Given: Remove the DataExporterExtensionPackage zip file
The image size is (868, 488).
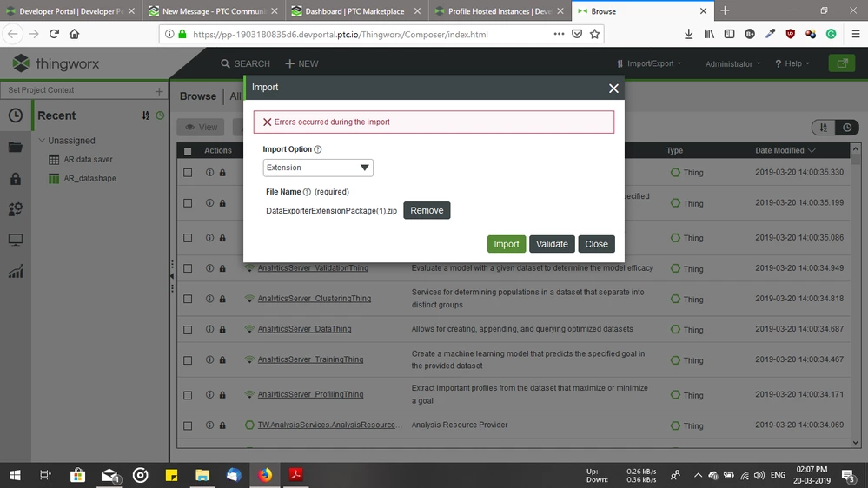Looking at the screenshot, I should [x=427, y=210].
